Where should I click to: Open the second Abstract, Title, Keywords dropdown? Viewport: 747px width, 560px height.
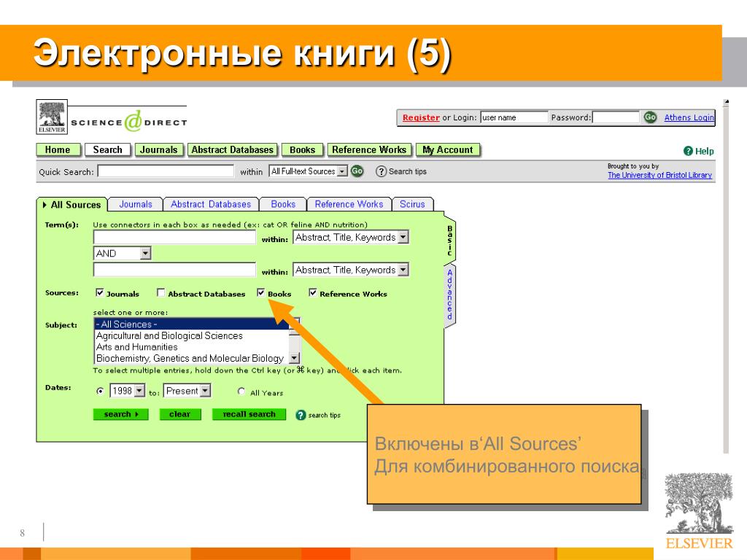(351, 270)
